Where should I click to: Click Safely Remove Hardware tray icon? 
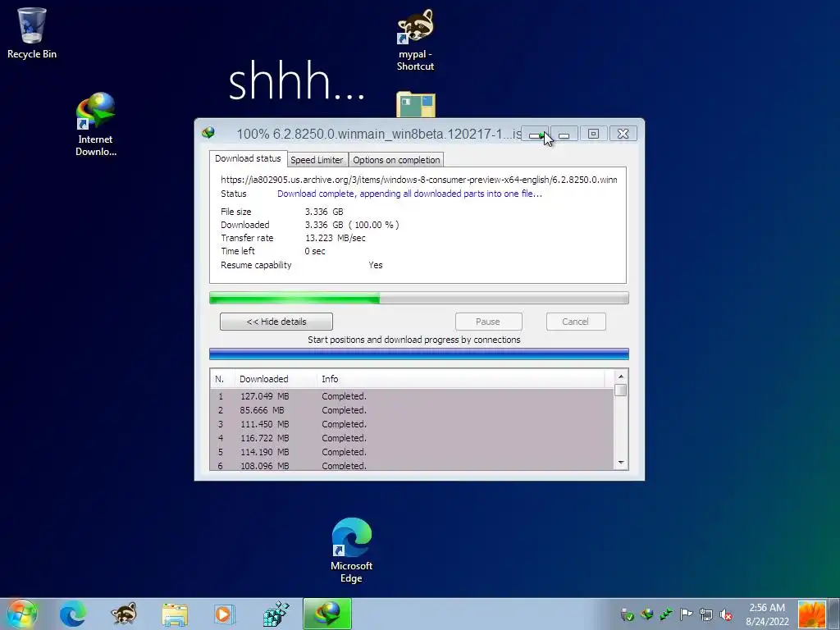coord(628,614)
